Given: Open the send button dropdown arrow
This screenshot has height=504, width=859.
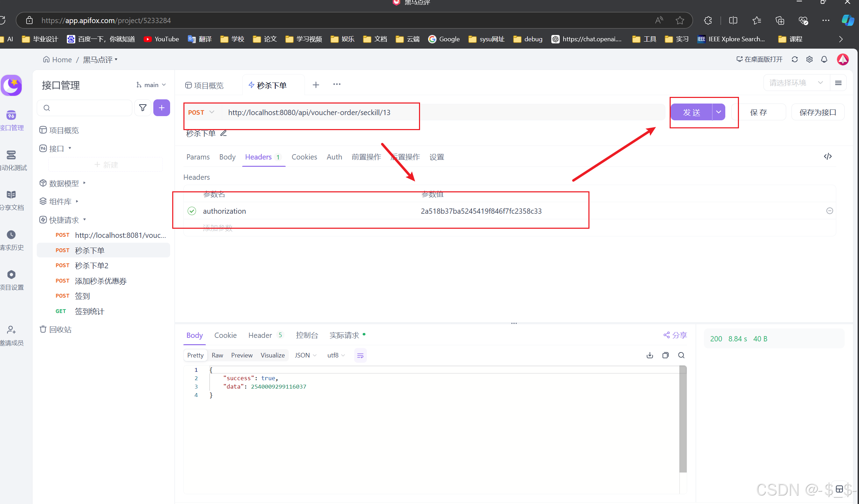Looking at the screenshot, I should click(719, 112).
